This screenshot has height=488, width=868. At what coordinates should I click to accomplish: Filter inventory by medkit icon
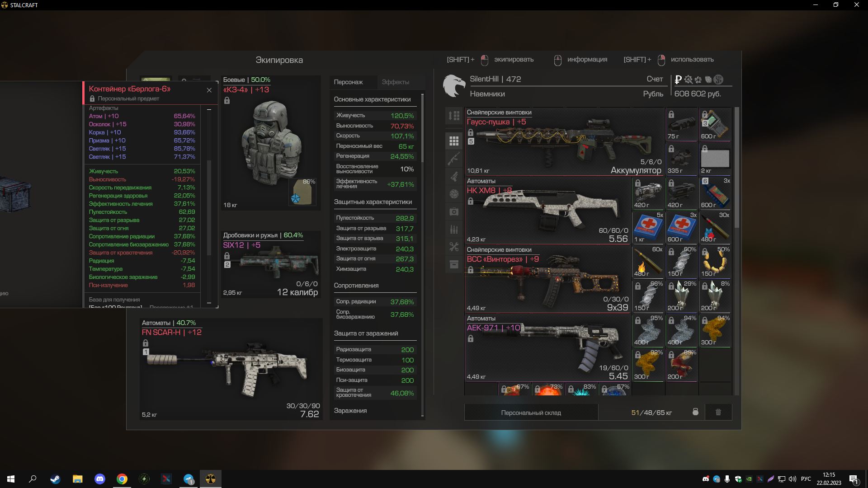pos(454,211)
